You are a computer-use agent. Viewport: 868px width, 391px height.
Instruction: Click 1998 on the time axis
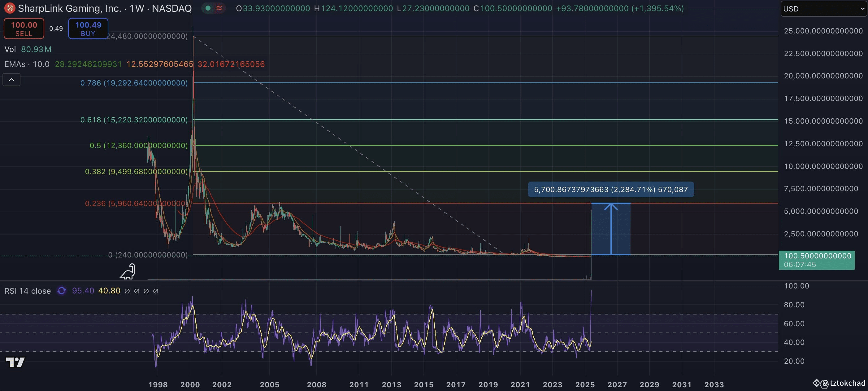click(x=158, y=384)
